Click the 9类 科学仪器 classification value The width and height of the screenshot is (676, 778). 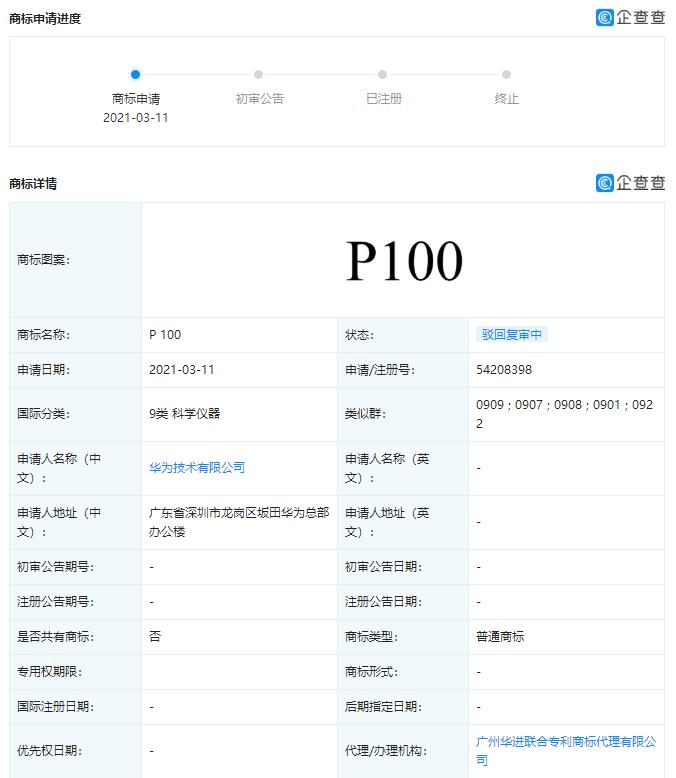click(184, 413)
